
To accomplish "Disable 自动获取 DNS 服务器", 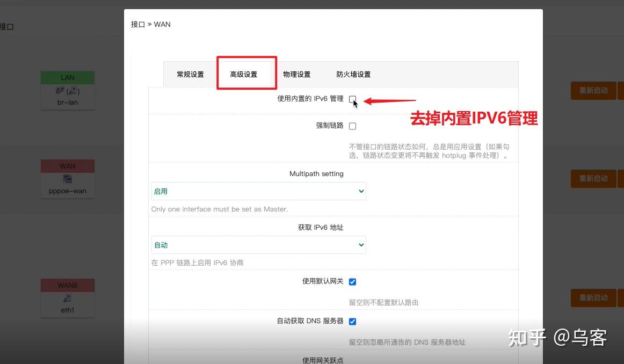I will click(352, 321).
